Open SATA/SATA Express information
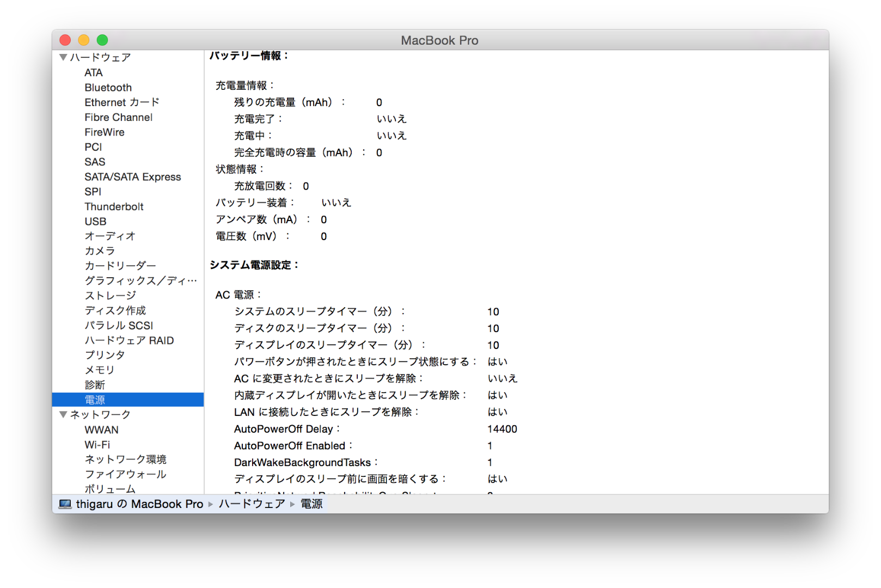Viewport: 881px width, 588px height. coord(133,176)
